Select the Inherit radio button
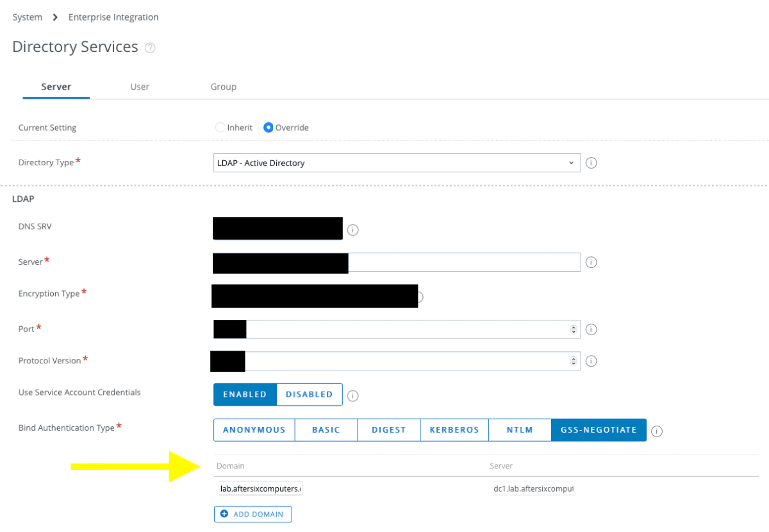 point(220,127)
